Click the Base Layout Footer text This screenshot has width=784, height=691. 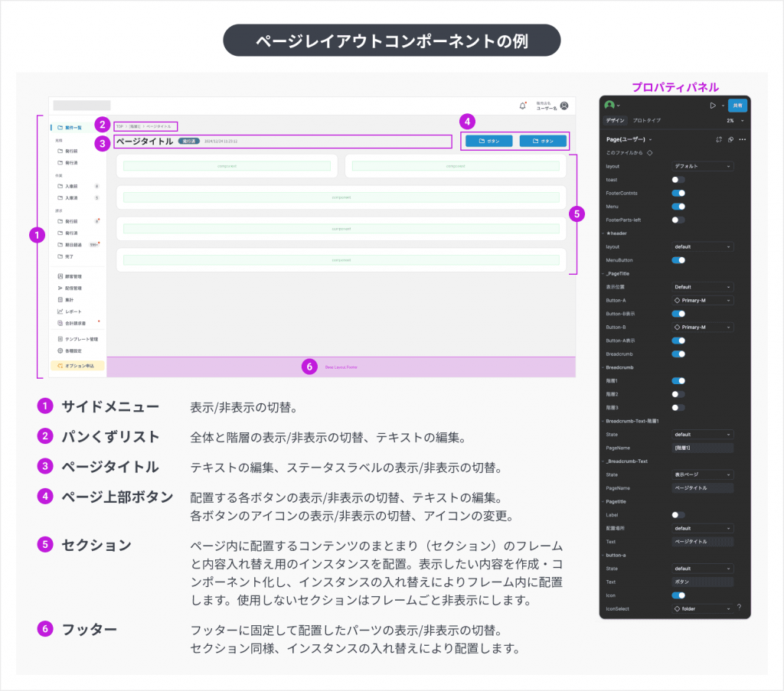[x=341, y=367]
